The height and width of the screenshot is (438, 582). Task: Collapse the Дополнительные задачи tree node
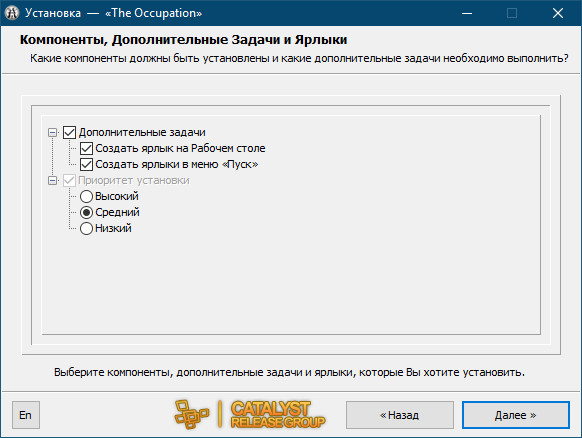(53, 133)
